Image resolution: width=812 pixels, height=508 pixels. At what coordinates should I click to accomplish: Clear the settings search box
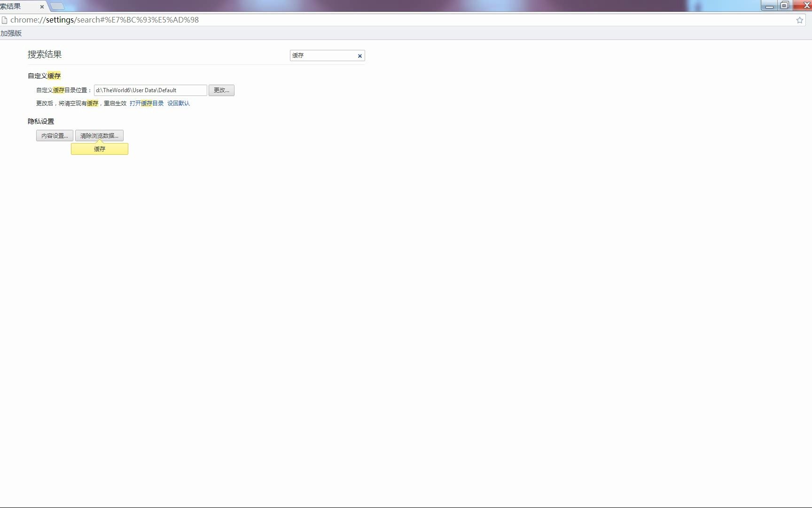coord(360,56)
